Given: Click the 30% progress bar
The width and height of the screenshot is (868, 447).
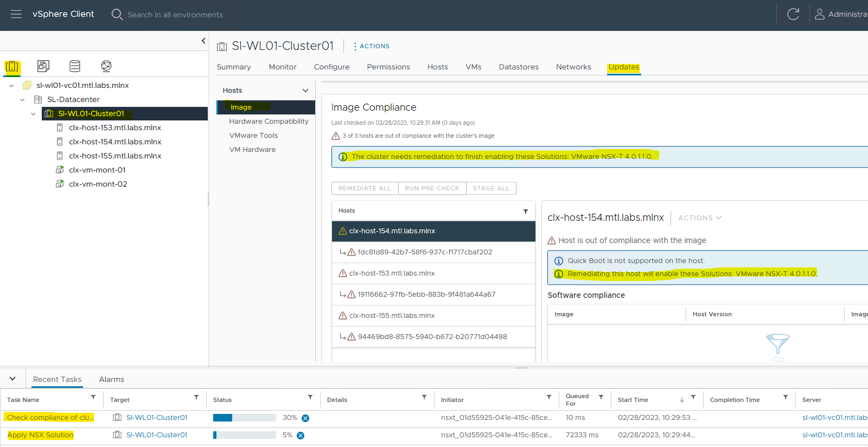Looking at the screenshot, I should [245, 418].
